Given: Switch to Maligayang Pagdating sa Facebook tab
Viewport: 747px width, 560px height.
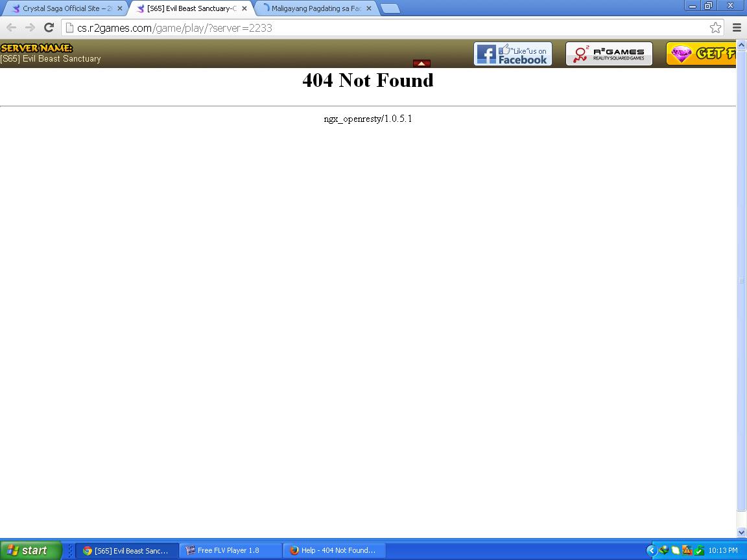Looking at the screenshot, I should coord(314,8).
